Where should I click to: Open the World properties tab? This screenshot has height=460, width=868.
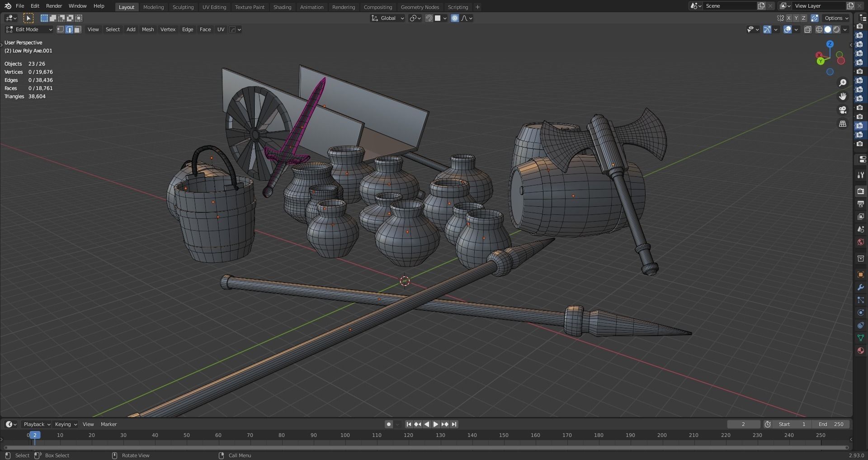coord(860,242)
